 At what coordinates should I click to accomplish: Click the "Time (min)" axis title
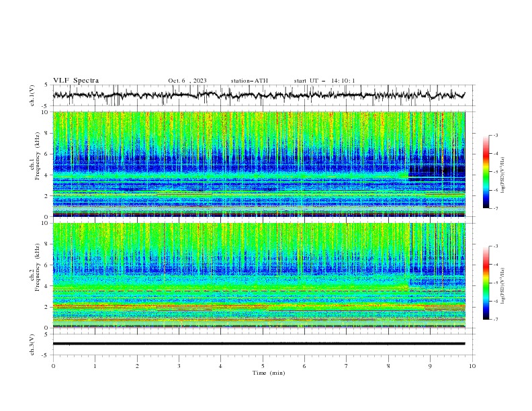click(269, 373)
